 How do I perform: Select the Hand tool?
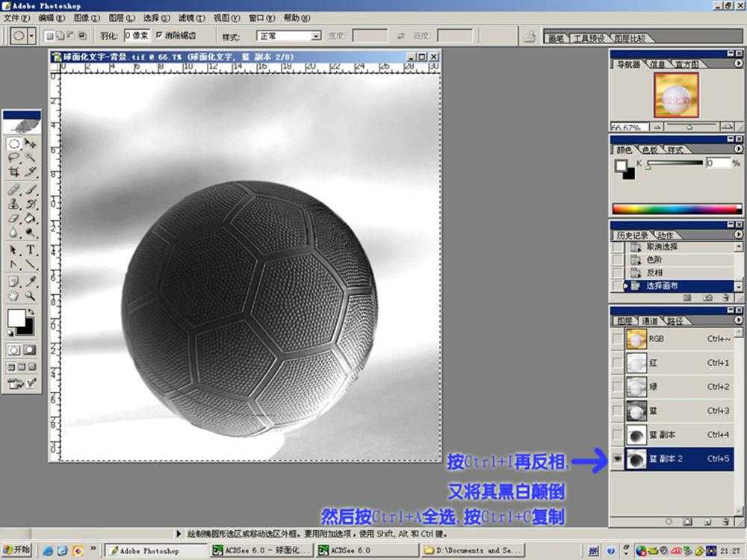click(x=13, y=295)
